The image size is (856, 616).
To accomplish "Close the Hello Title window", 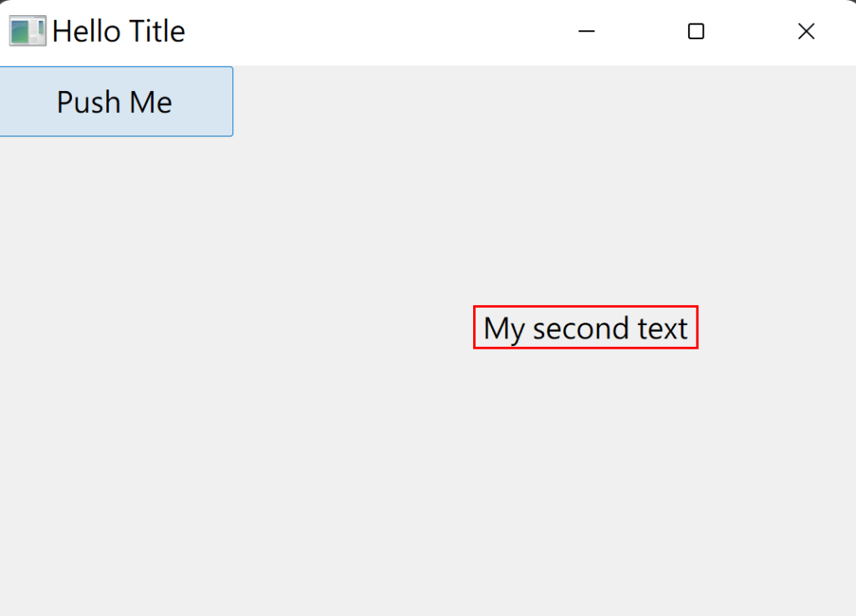I will click(806, 32).
